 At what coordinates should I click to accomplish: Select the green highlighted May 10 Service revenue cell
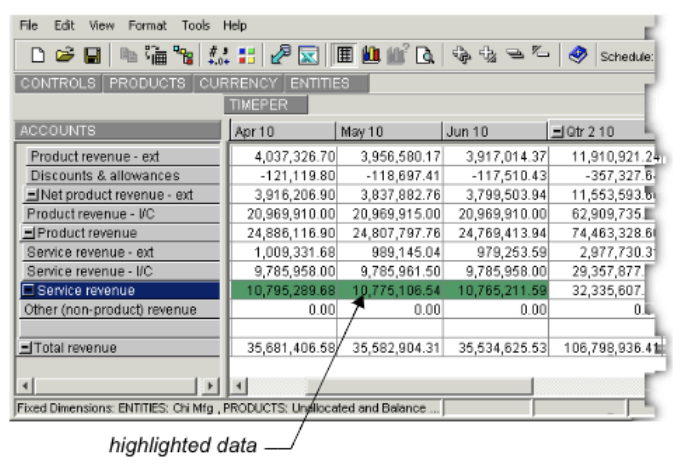(x=389, y=291)
